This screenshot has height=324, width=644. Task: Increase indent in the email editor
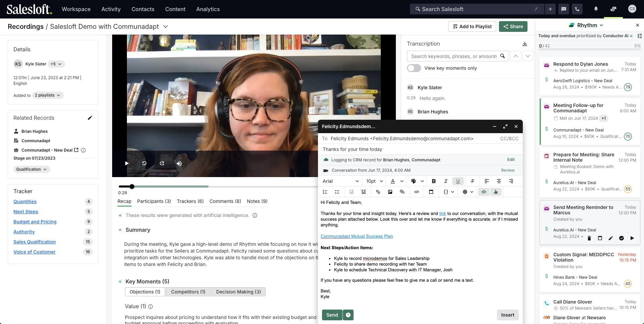tap(364, 192)
